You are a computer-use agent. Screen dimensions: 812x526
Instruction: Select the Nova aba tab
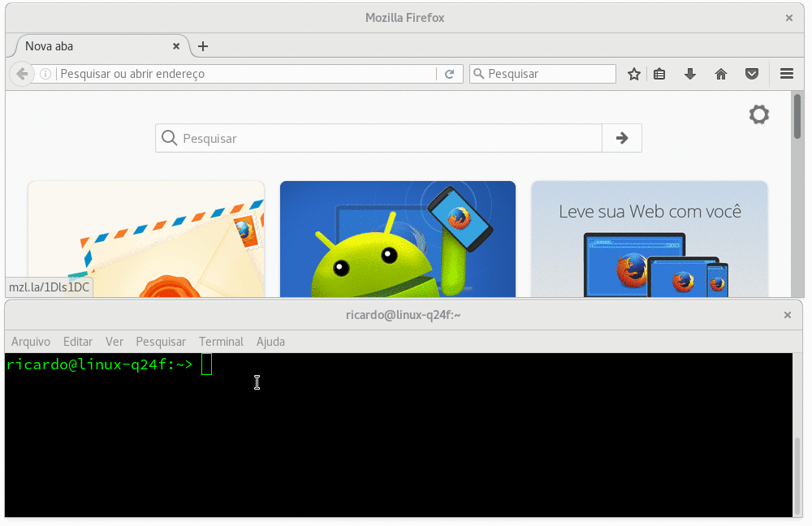coord(100,46)
